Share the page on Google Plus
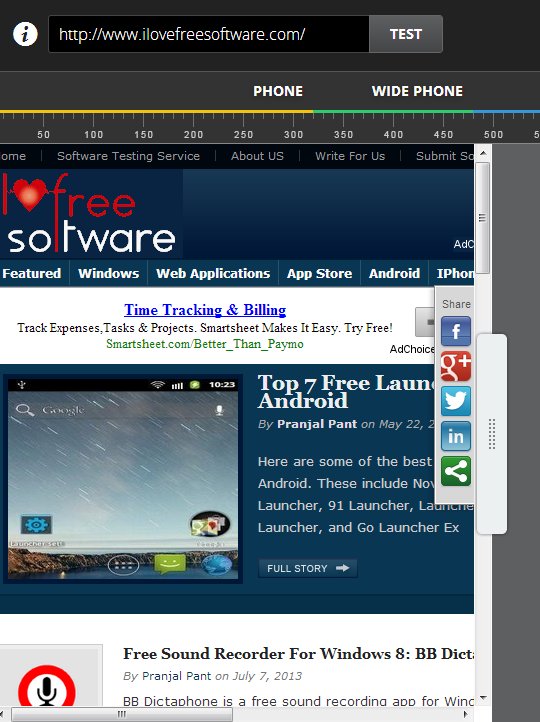 pos(456,366)
